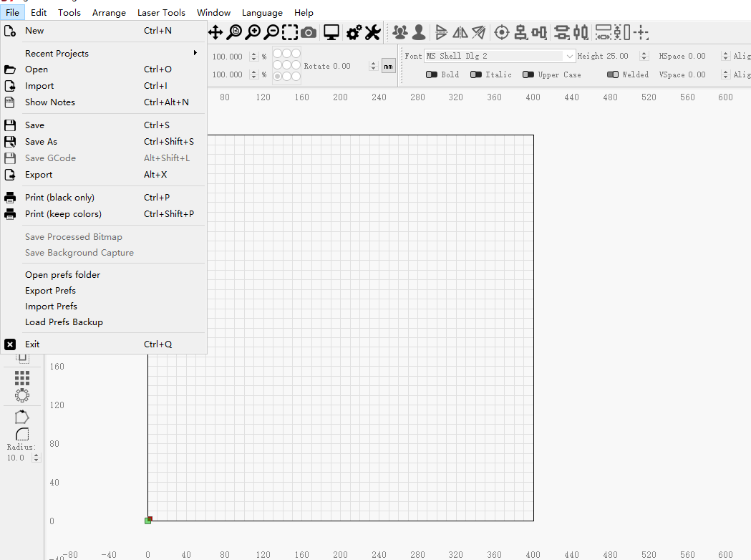
Task: Toggle the Bold text switch
Action: 432,74
